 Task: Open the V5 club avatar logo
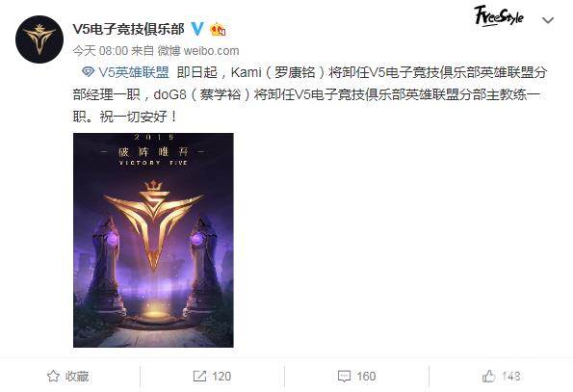click(39, 39)
